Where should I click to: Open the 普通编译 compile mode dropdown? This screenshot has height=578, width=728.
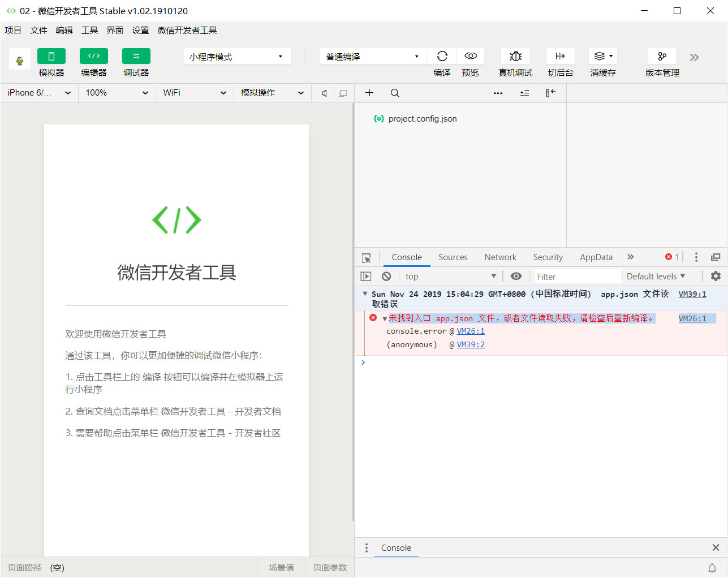click(373, 57)
